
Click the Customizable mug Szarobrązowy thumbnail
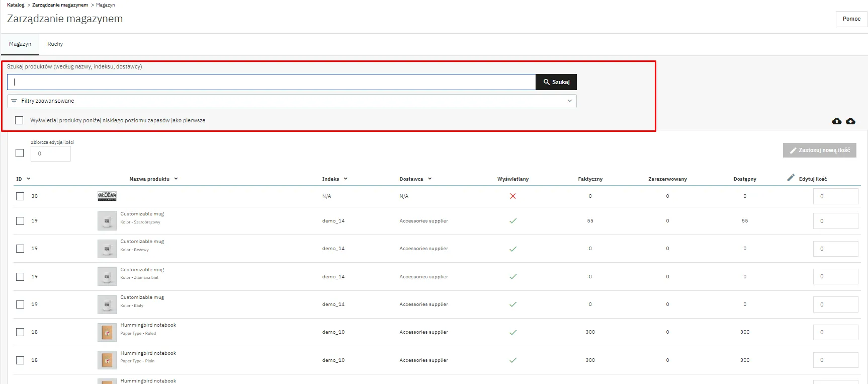click(107, 221)
